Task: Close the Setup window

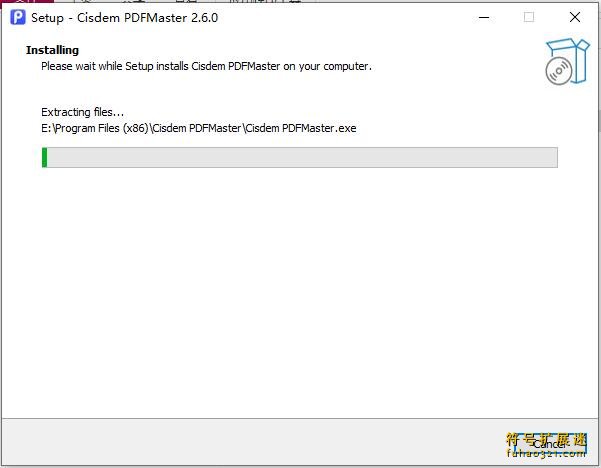Action: (575, 17)
